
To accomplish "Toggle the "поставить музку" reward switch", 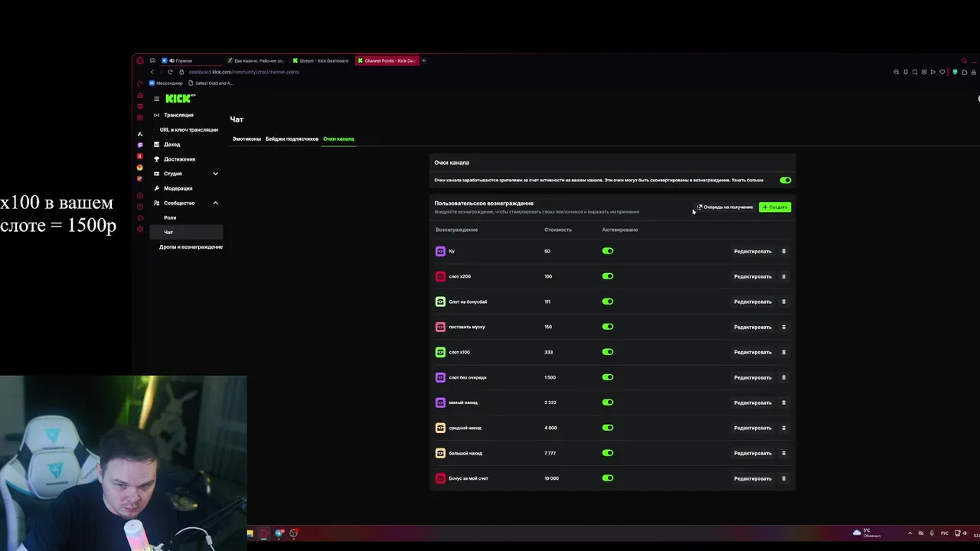I will tap(608, 327).
